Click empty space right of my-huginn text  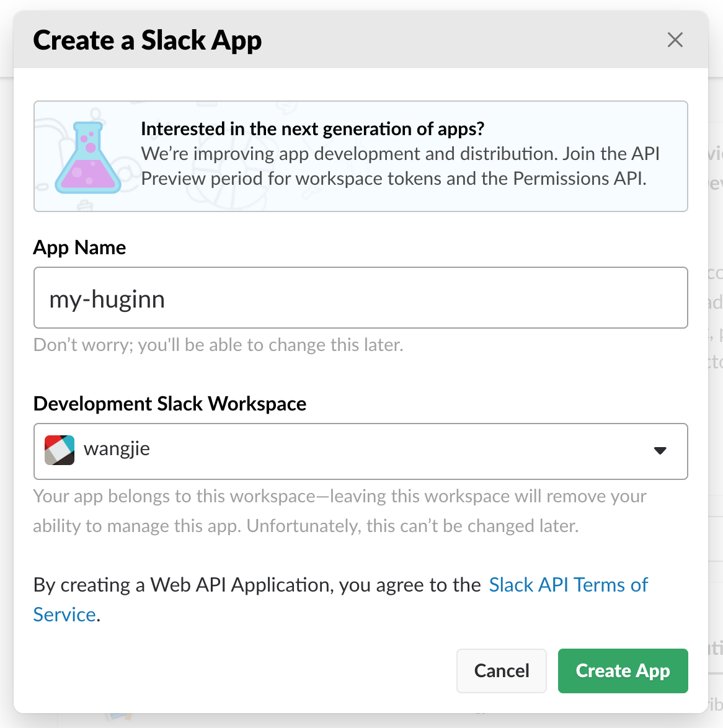coord(434,298)
